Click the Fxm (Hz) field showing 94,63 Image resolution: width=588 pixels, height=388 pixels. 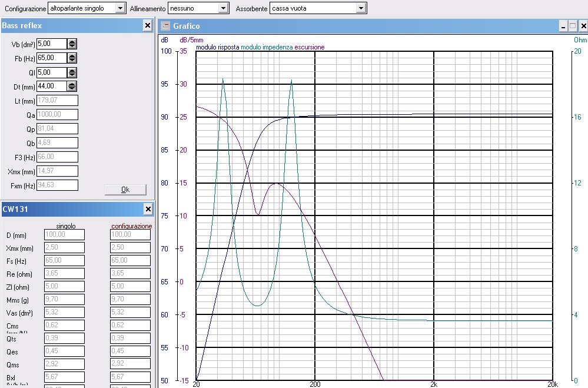click(57, 185)
